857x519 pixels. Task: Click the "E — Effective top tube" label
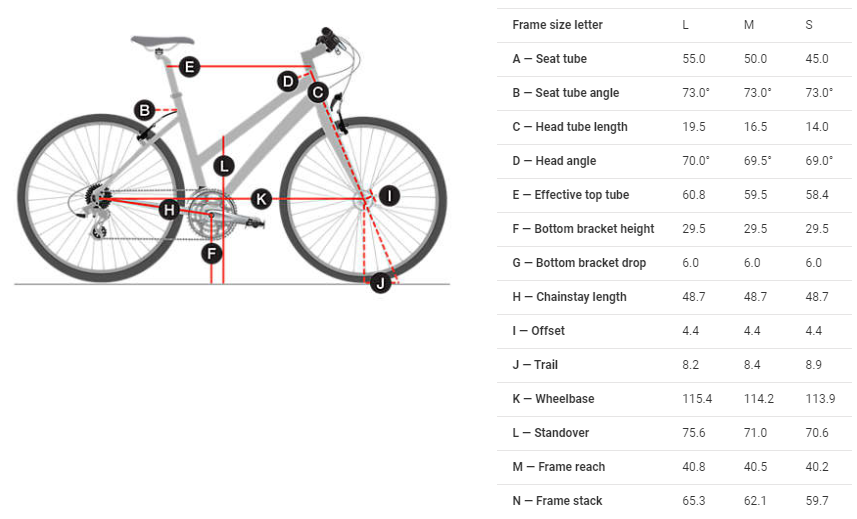[570, 195]
